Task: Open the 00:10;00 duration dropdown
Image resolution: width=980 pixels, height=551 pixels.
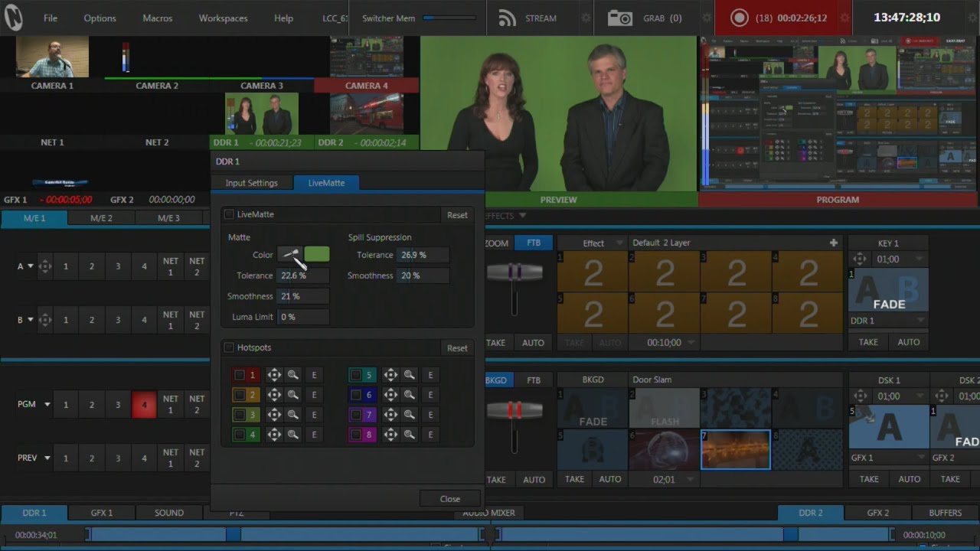Action: point(691,343)
